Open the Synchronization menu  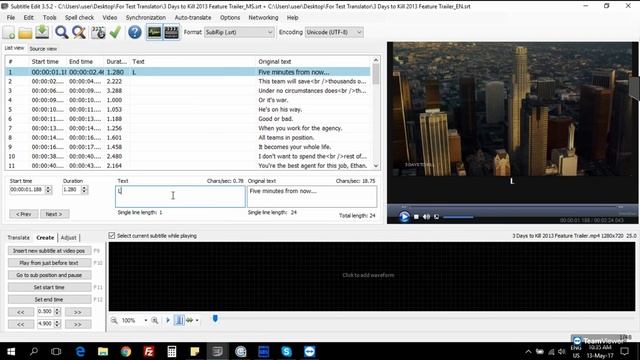[x=146, y=18]
